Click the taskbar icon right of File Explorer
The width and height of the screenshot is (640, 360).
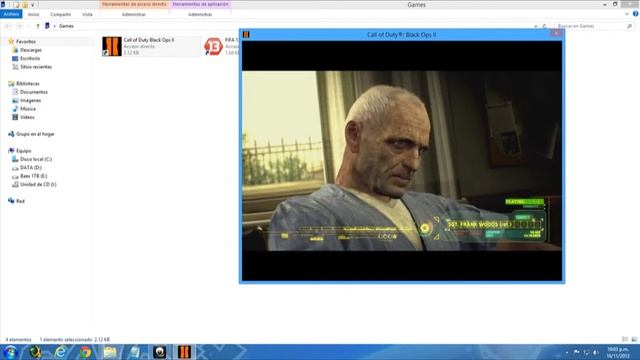pos(135,352)
